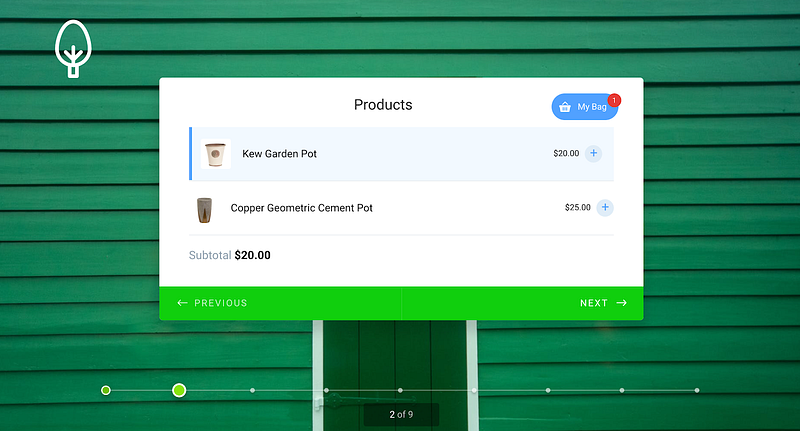Jump to the third step dot

tap(253, 390)
